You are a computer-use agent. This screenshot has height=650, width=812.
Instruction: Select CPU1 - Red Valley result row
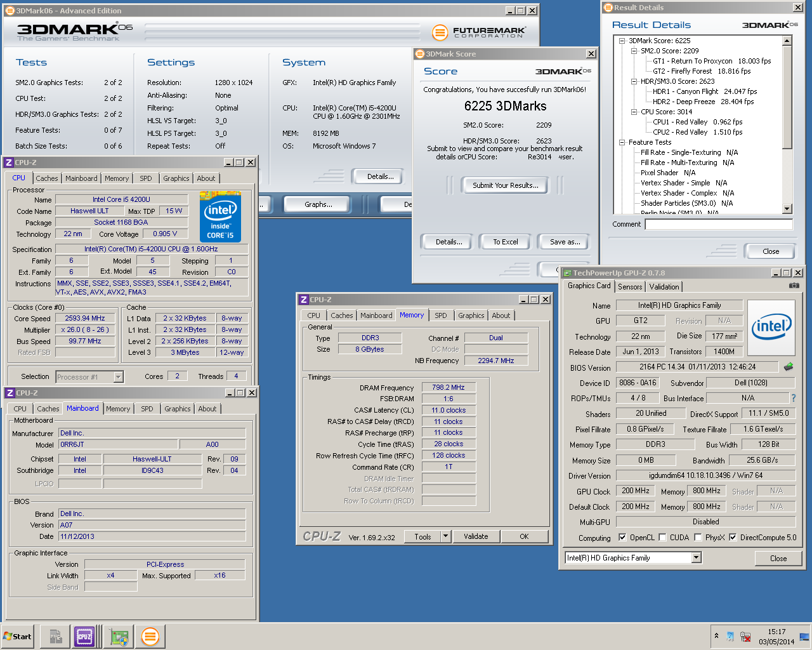point(697,122)
